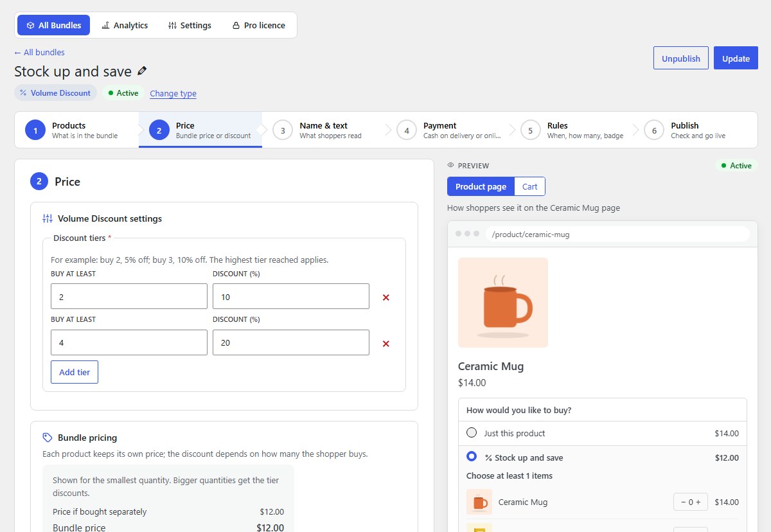This screenshot has width=771, height=532.
Task: Open the All Bundles tab
Action: click(x=54, y=25)
